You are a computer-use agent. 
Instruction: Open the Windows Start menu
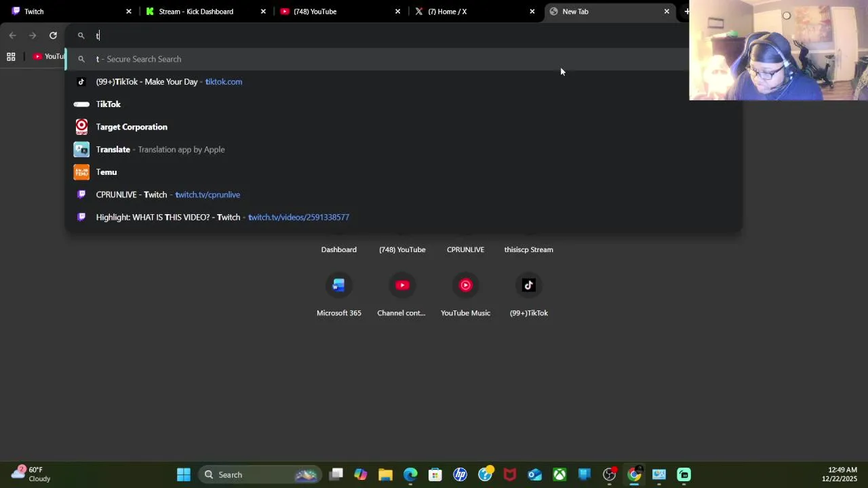tap(184, 474)
